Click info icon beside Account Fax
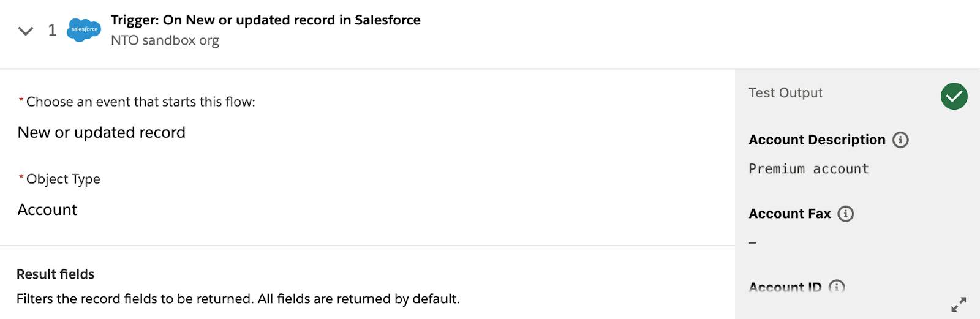The image size is (980, 319). [845, 214]
